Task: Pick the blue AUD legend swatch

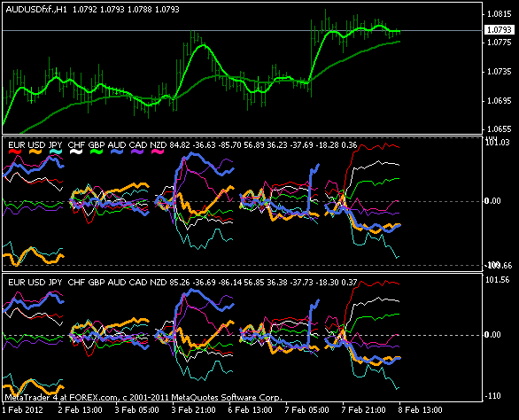Action: pyautogui.click(x=117, y=152)
